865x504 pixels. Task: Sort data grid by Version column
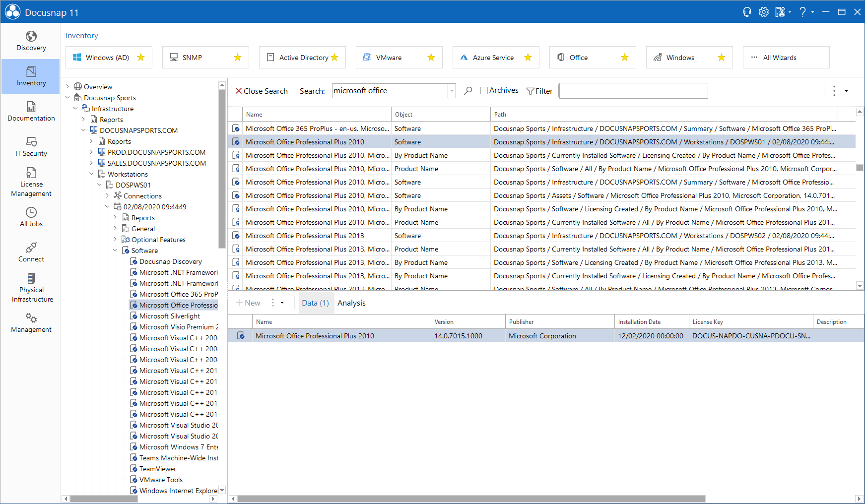[x=468, y=322]
